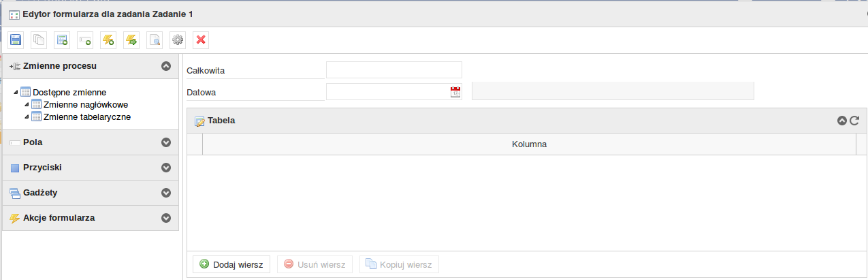Screen dimensions: 868x280
Task: Click the save floppy disk icon
Action: point(16,40)
